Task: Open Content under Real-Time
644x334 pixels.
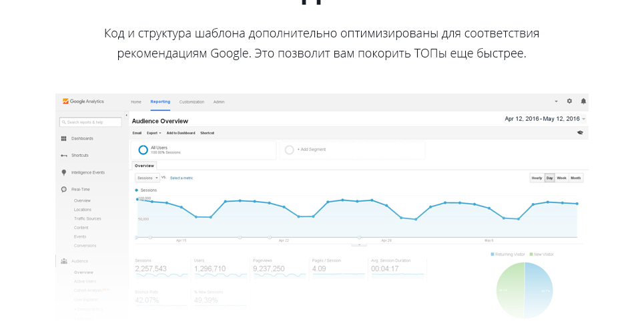Action: click(81, 228)
